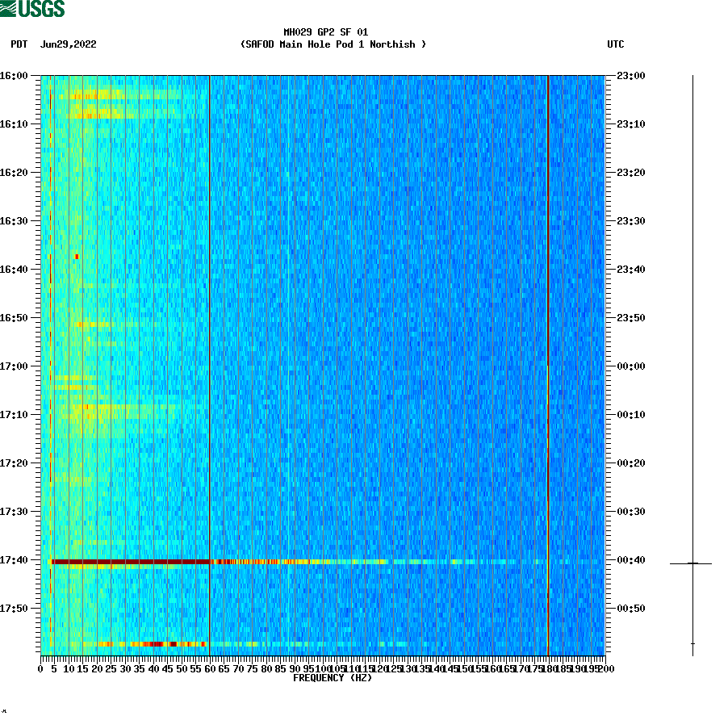This screenshot has height=720, width=728.
Task: Select the green USGS wave emblem
Action: click(10, 7)
